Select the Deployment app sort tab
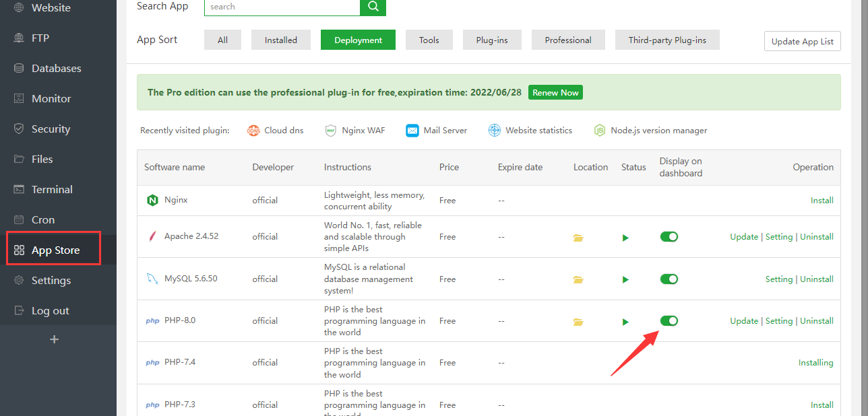The height and width of the screenshot is (416, 868). click(x=358, y=40)
